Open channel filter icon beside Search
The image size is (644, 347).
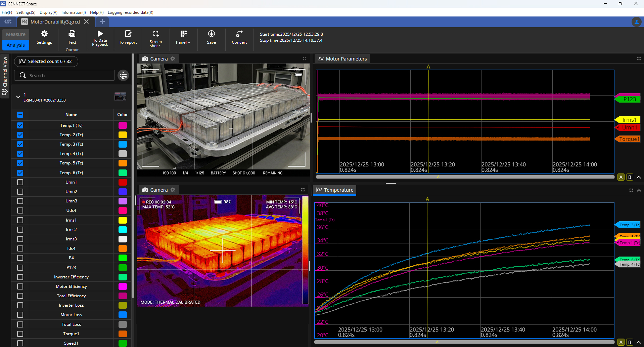coord(123,75)
